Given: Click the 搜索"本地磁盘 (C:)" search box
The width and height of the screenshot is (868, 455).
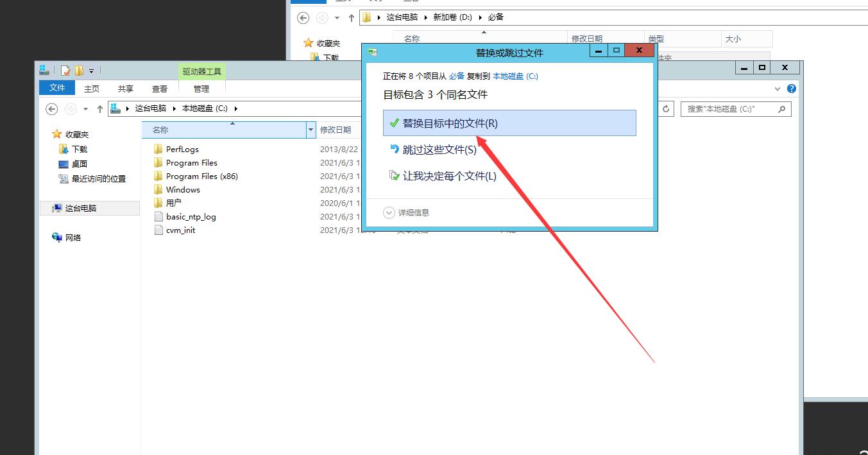Looking at the screenshot, I should pyautogui.click(x=729, y=109).
